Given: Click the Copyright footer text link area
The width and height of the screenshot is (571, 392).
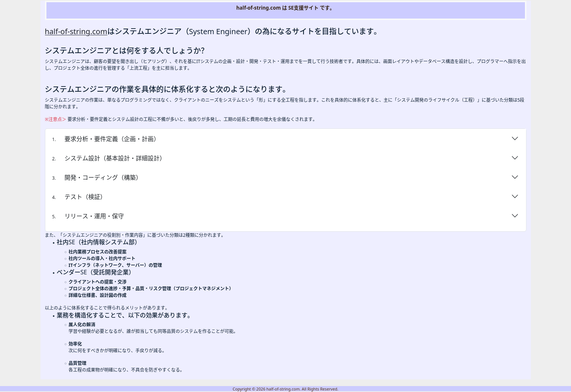Looking at the screenshot, I should 285,389.
